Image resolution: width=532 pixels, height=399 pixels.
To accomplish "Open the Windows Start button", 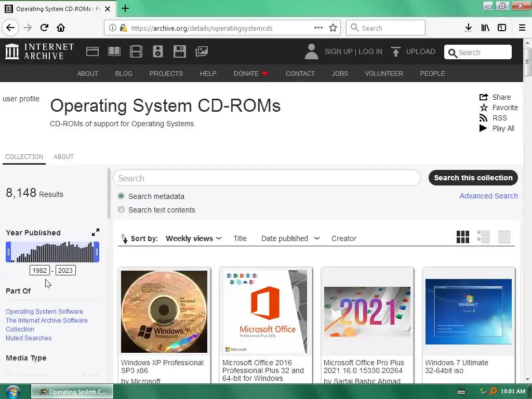I will click(x=13, y=392).
